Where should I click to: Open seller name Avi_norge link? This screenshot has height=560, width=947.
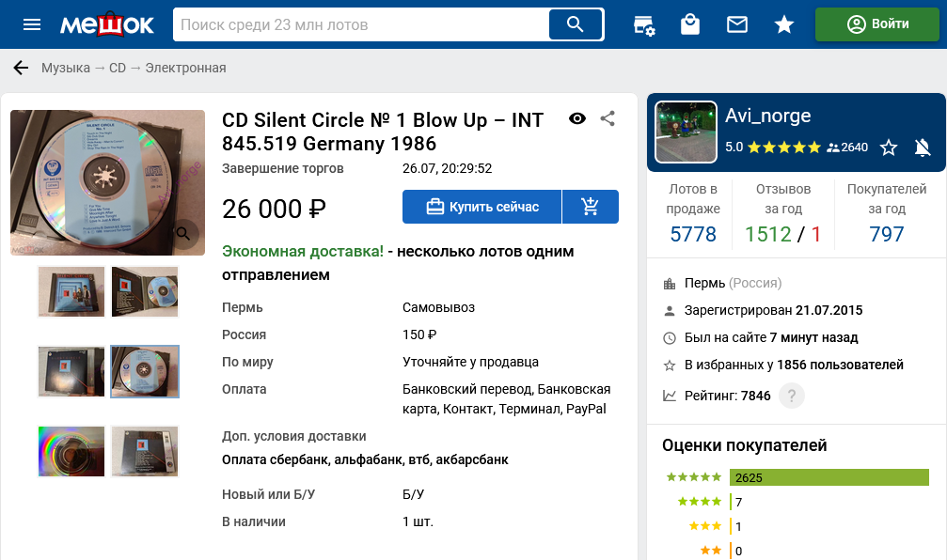click(x=767, y=116)
